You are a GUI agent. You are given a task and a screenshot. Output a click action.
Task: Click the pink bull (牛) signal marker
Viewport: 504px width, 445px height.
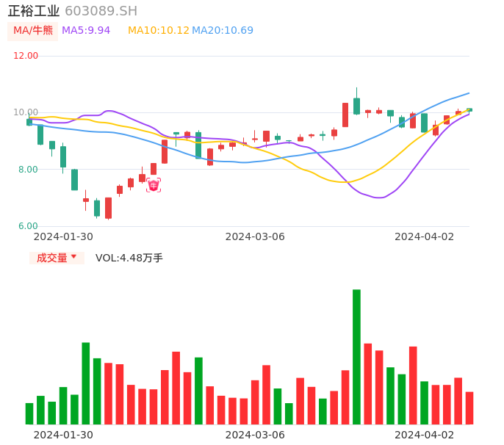point(153,185)
